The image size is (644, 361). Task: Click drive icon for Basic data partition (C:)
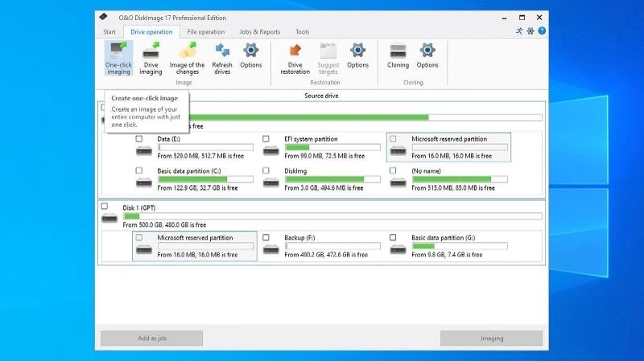click(144, 183)
